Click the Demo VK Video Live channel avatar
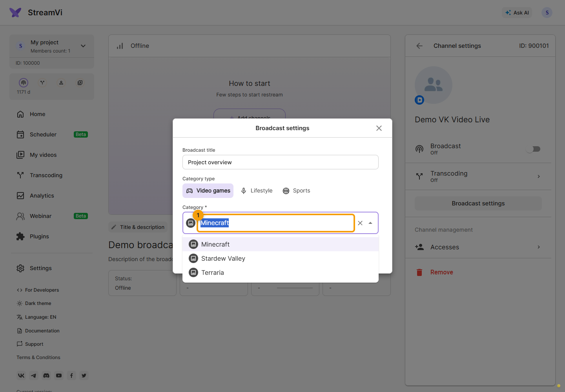Screen dimensions: 565x392 434,85
